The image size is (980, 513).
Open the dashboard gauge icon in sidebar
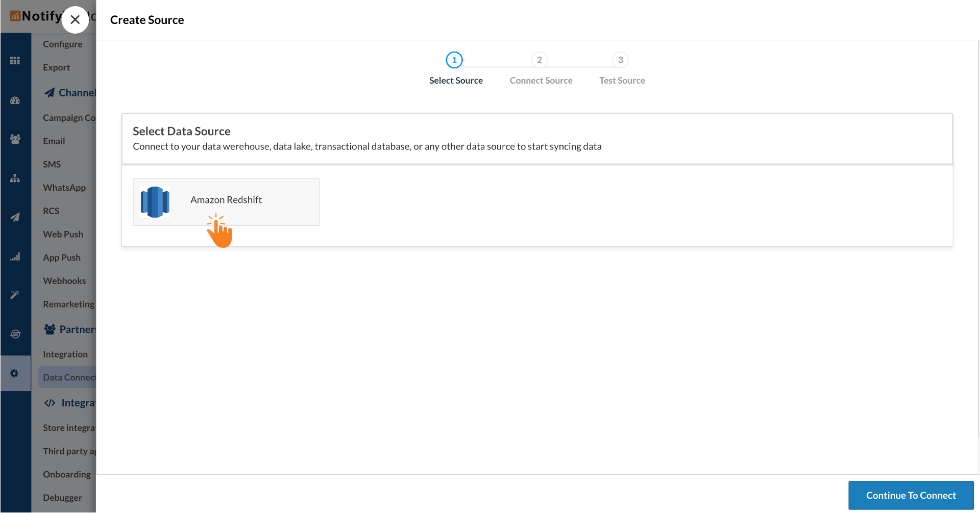15,100
